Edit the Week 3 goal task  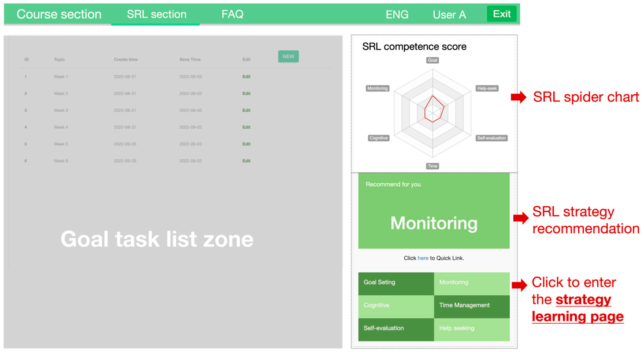pyautogui.click(x=246, y=111)
